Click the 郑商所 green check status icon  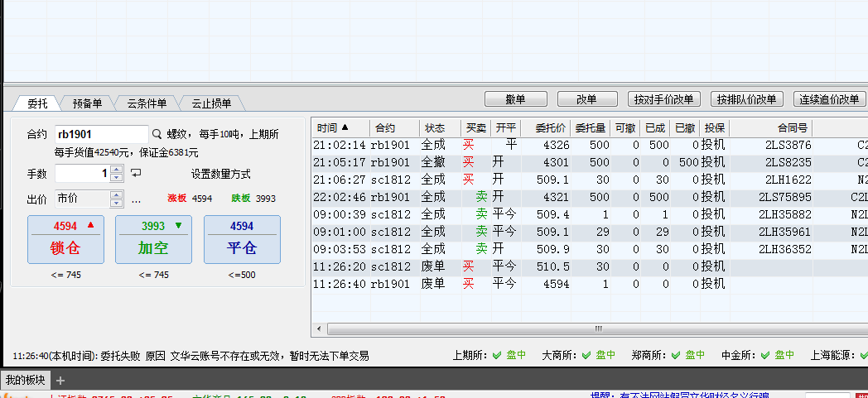point(676,355)
